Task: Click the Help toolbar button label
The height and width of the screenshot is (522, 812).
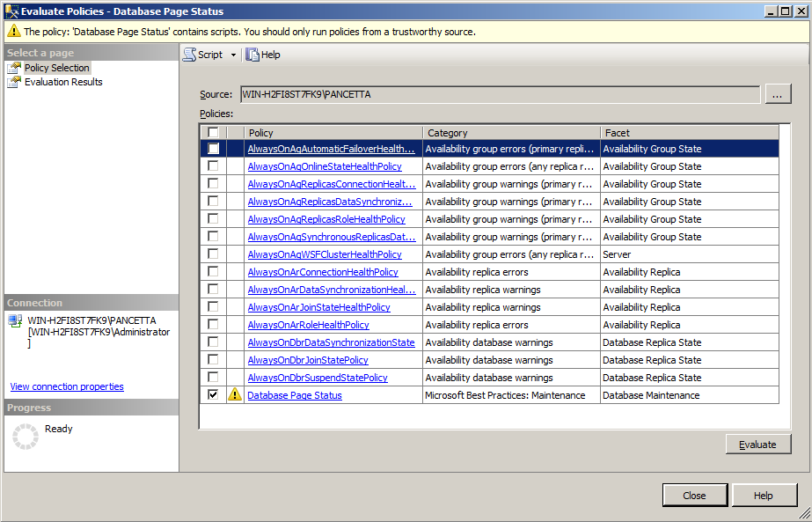Action: pos(271,55)
